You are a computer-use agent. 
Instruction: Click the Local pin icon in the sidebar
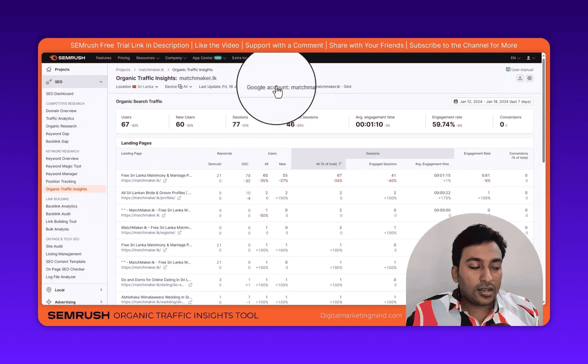coord(50,290)
